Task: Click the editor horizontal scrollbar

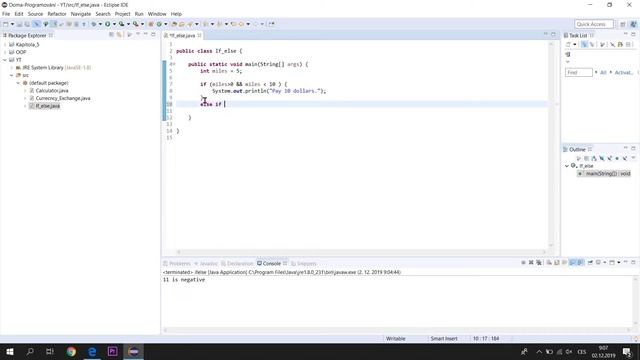Action: click(361, 252)
